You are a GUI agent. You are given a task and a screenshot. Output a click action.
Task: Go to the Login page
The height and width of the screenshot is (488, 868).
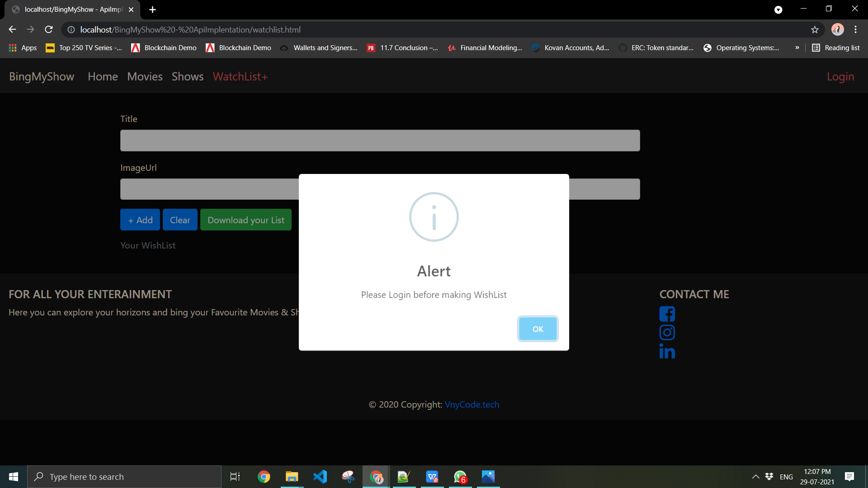840,76
